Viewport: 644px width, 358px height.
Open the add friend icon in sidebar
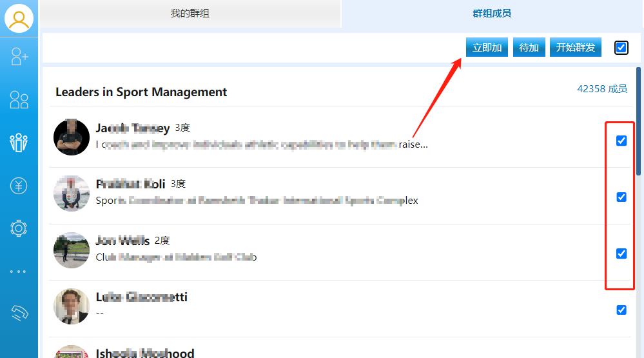click(x=19, y=57)
